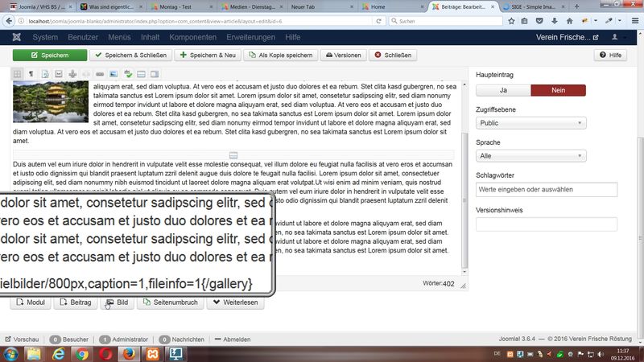644x362 pixels.
Task: Click the Beitrag editor button
Action: 76,302
